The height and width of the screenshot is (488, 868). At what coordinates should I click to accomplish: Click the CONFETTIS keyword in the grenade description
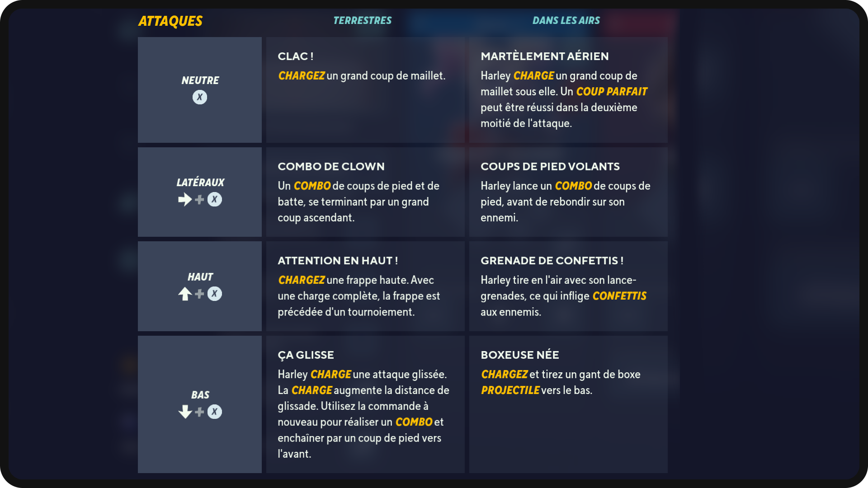(619, 296)
